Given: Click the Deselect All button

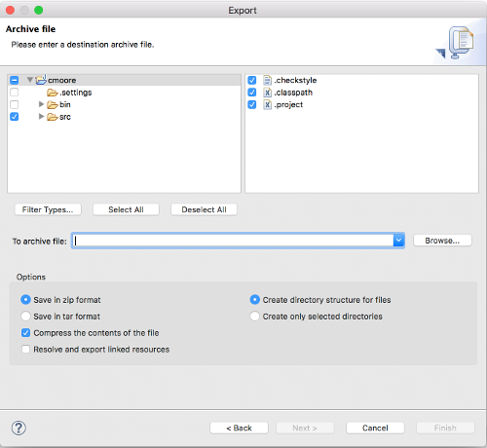Looking at the screenshot, I should tap(204, 209).
